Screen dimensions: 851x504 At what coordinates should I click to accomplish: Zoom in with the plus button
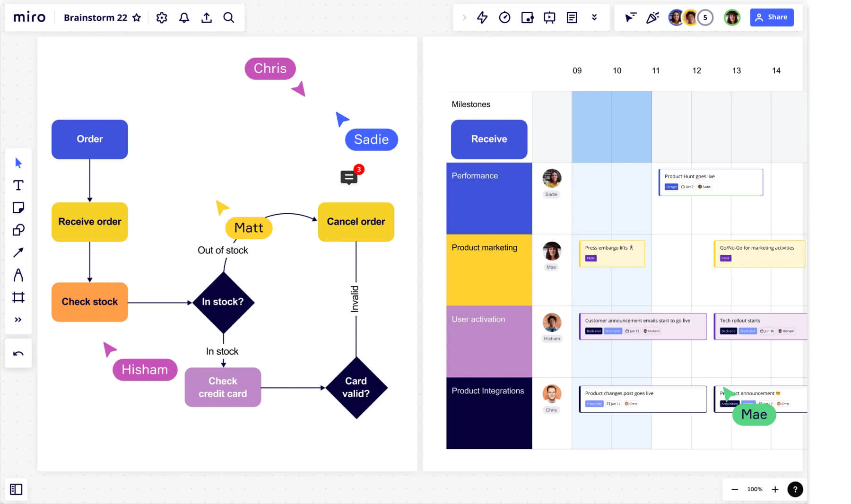(x=775, y=489)
